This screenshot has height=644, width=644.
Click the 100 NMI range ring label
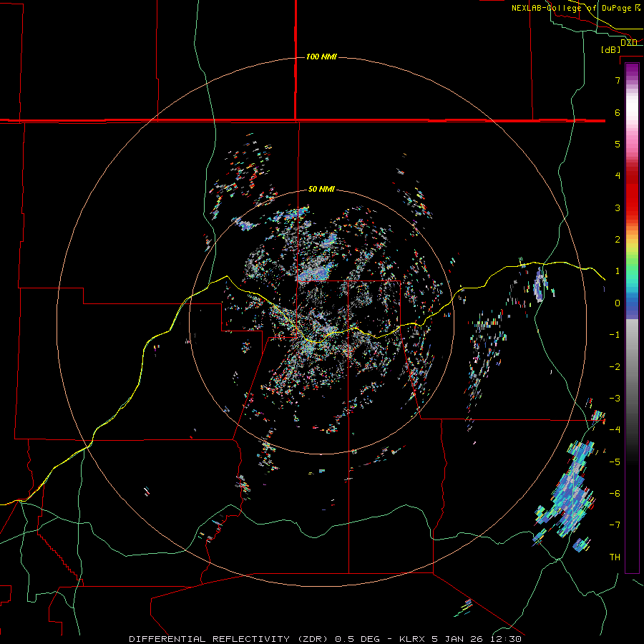pos(321,57)
